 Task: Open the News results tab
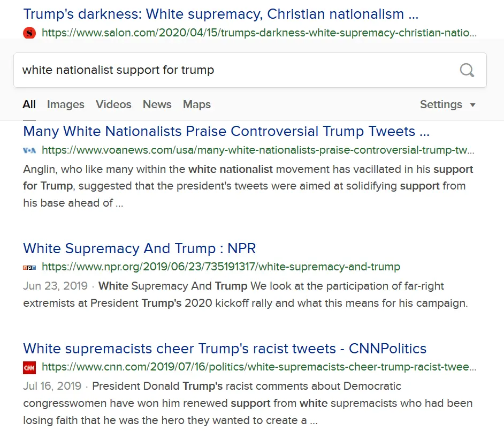pos(157,104)
